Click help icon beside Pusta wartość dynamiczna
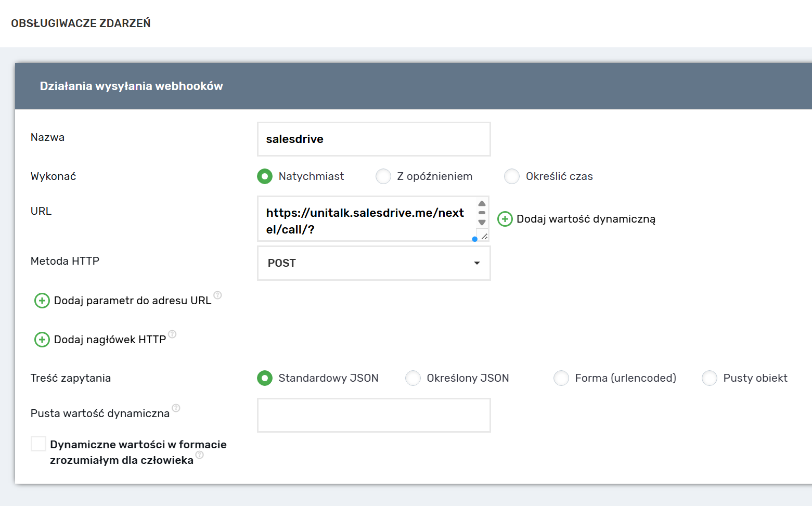 (176, 408)
